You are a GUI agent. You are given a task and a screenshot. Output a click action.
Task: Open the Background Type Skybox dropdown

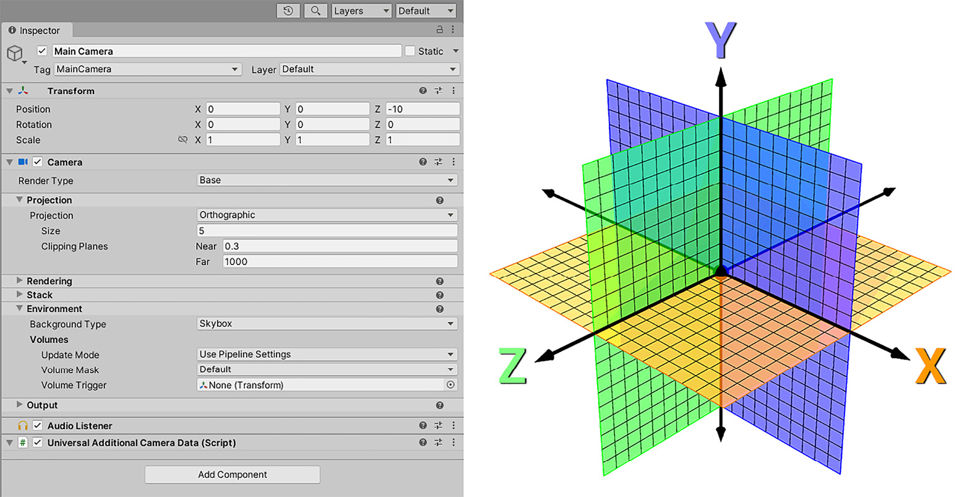pyautogui.click(x=327, y=324)
